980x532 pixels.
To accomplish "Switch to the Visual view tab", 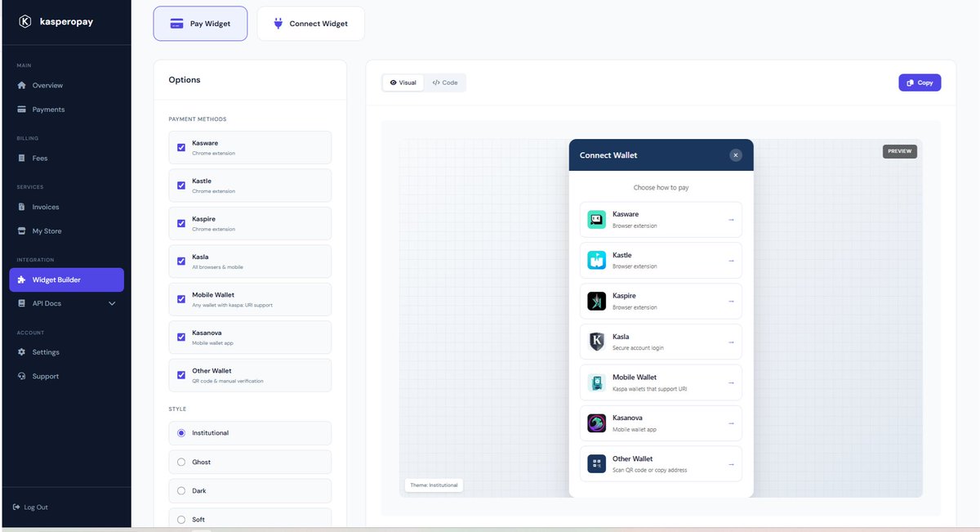I will (x=403, y=83).
